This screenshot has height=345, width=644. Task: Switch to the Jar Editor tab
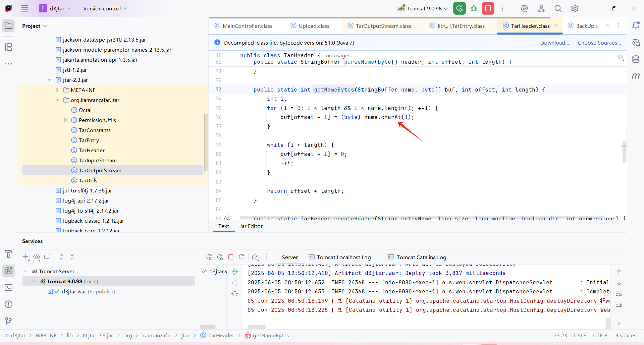251,226
